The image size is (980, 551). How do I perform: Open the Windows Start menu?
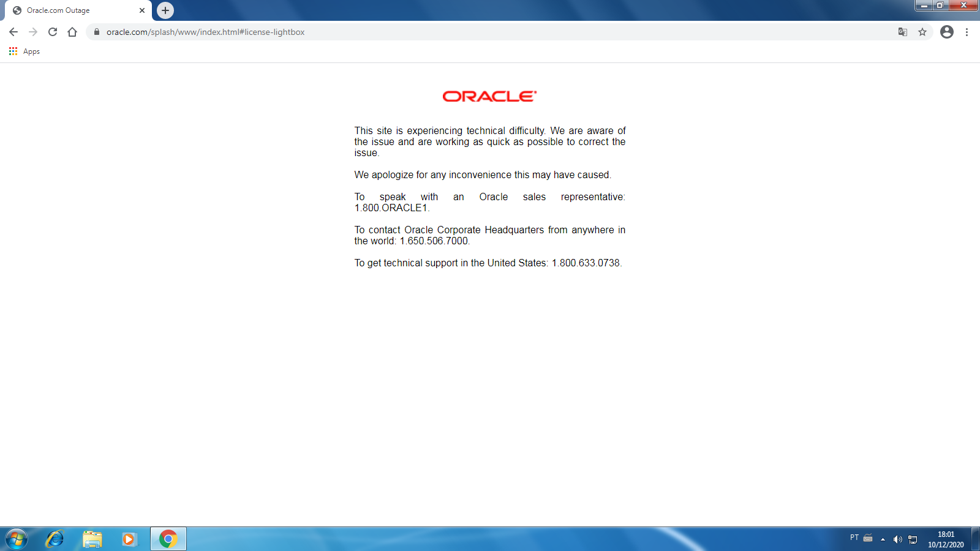point(17,539)
